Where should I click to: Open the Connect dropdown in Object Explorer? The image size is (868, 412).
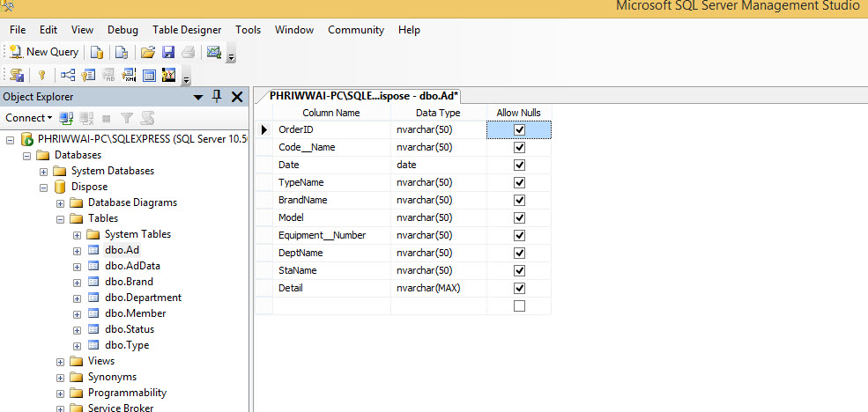click(29, 118)
